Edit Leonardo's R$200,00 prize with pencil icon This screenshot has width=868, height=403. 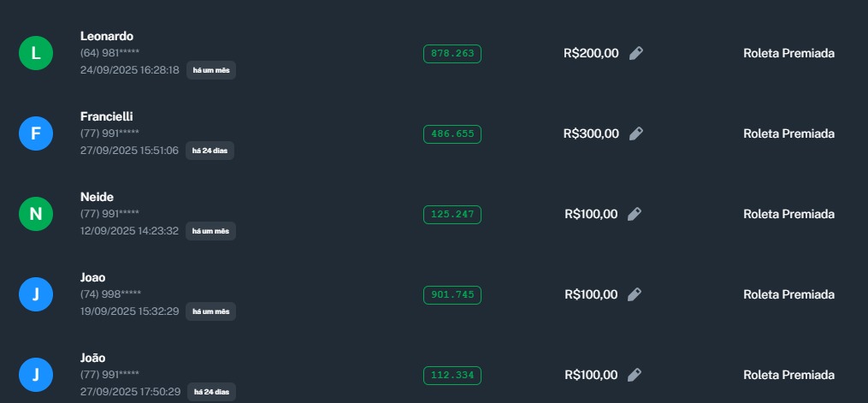[635, 53]
